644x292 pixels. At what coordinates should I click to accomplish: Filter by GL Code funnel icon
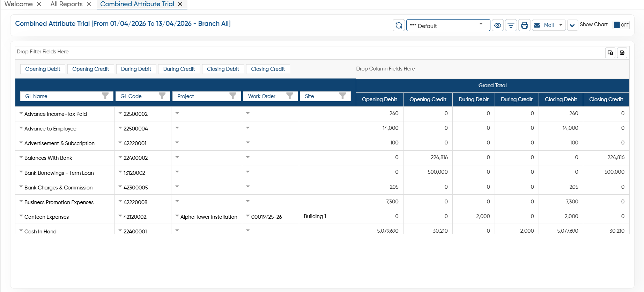click(x=162, y=96)
